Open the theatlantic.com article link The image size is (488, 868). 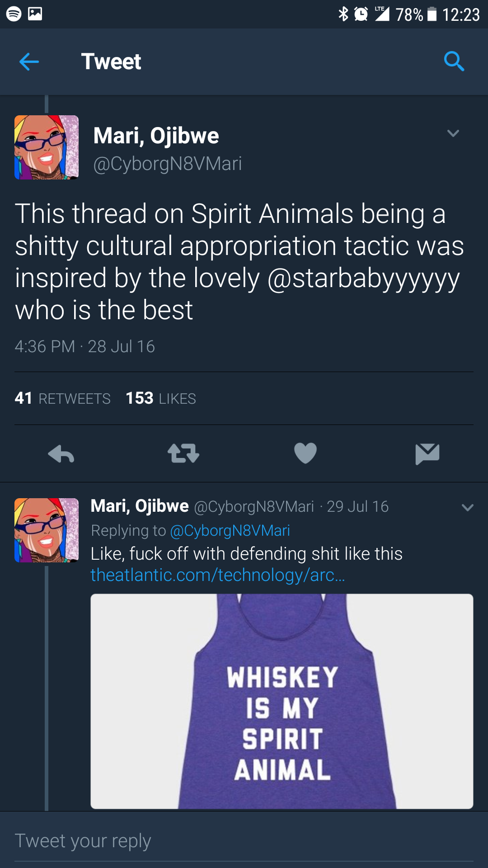click(x=218, y=575)
